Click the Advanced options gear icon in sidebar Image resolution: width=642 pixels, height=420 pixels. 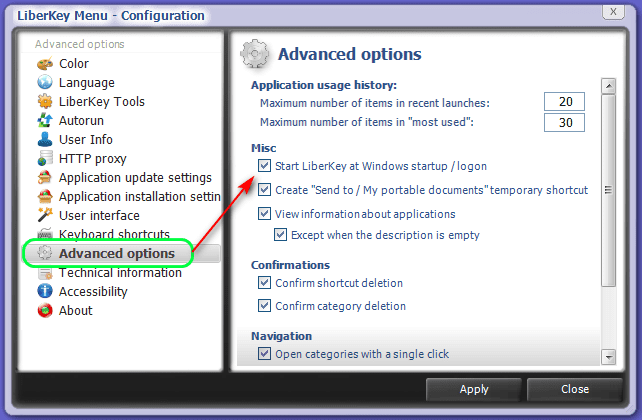point(45,253)
